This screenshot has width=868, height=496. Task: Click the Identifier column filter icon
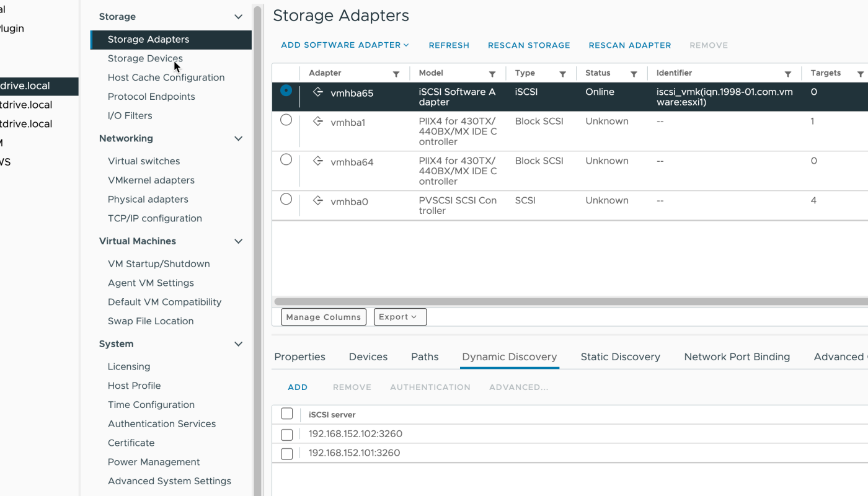tap(788, 74)
